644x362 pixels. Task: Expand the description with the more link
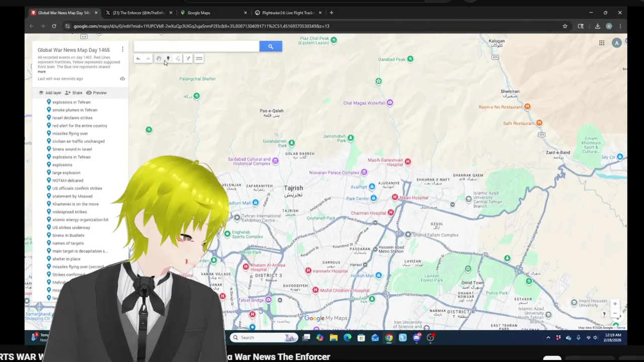[x=41, y=71]
